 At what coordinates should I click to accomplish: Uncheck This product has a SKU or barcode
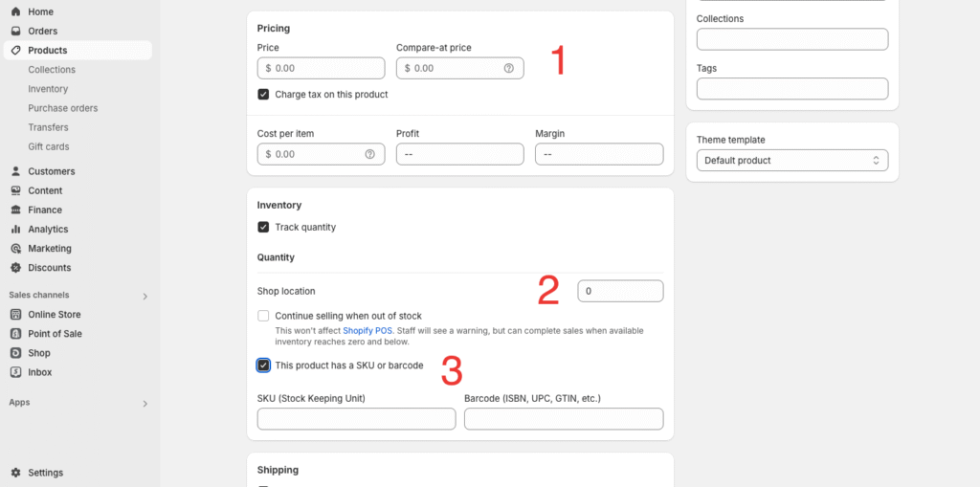(x=263, y=365)
